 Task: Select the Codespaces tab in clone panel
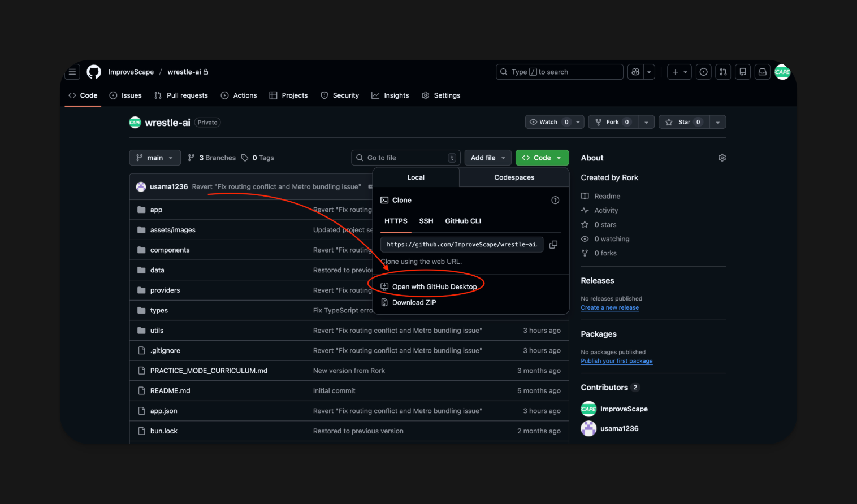(x=514, y=177)
